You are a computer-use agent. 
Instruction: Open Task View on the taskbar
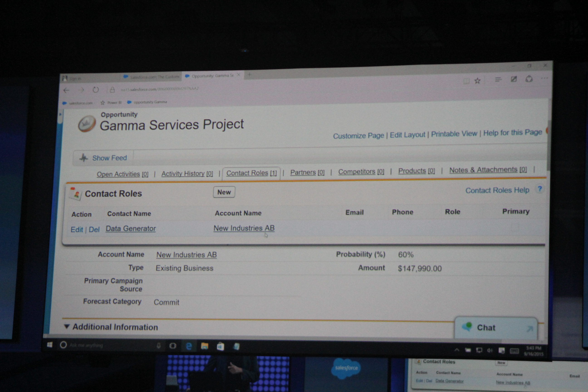[173, 346]
